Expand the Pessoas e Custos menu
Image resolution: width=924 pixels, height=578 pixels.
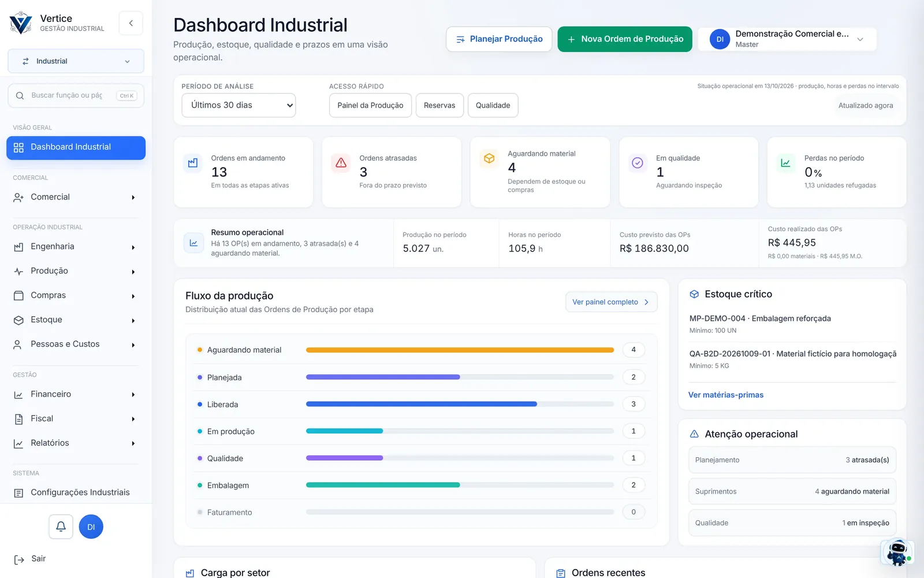point(76,344)
